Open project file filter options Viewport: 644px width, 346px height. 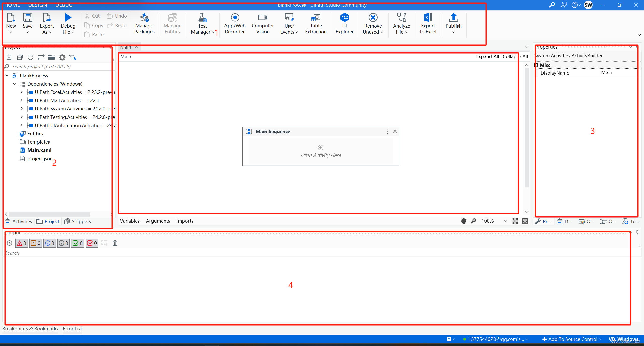tap(73, 57)
